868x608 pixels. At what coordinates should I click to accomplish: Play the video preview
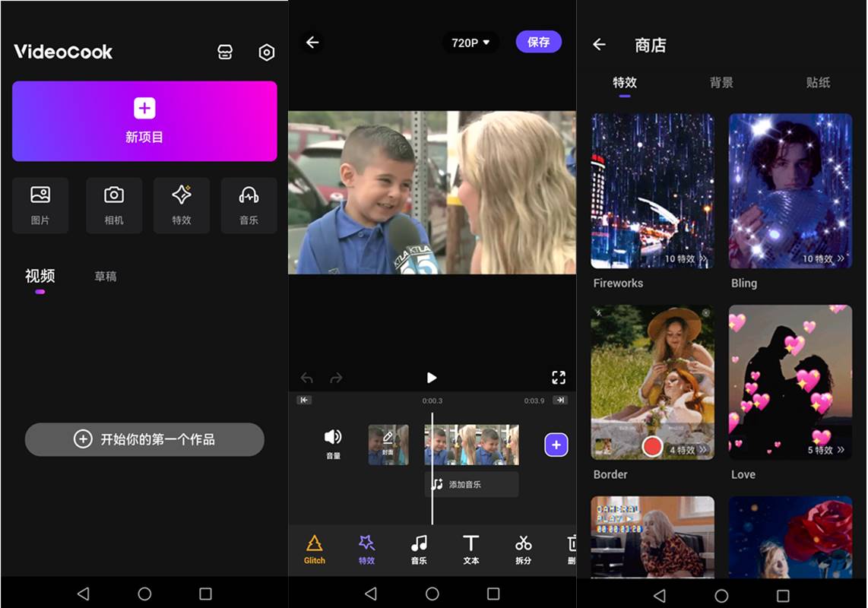pos(432,378)
